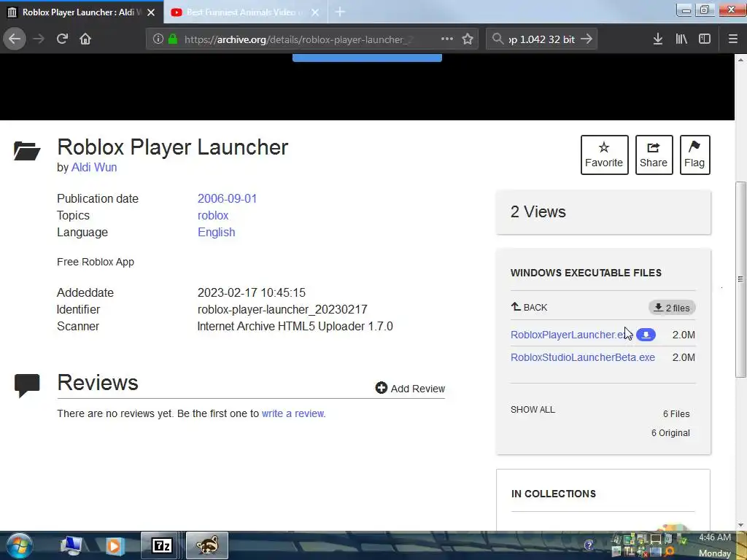This screenshot has width=747, height=560.
Task: Go to the browser Home page
Action: (x=85, y=39)
